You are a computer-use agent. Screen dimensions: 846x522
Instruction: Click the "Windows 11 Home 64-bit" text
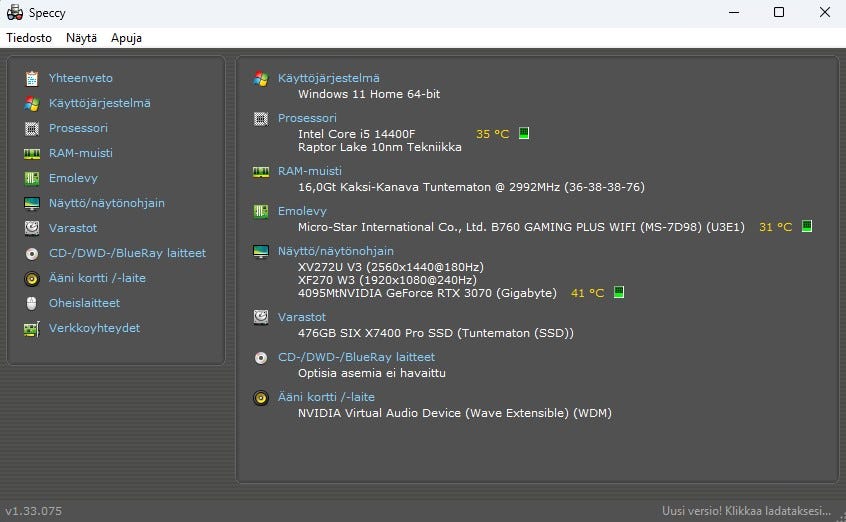click(x=369, y=94)
